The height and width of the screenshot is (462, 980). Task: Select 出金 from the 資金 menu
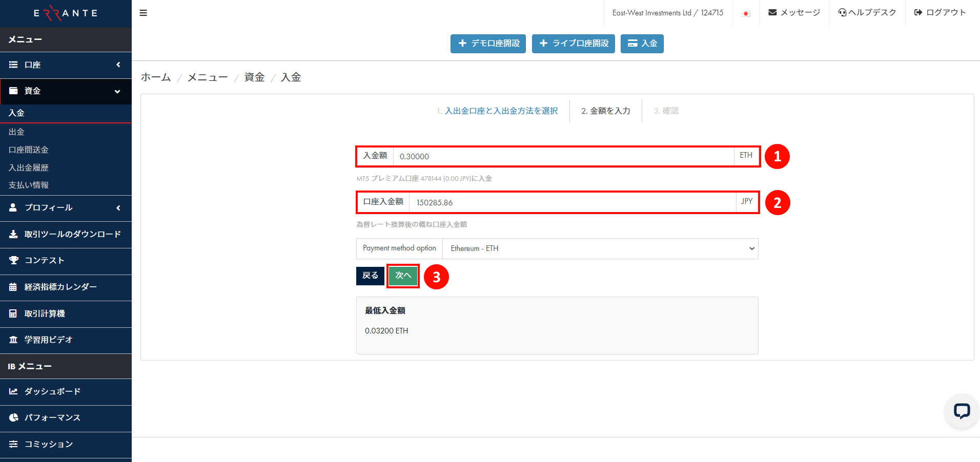[17, 132]
